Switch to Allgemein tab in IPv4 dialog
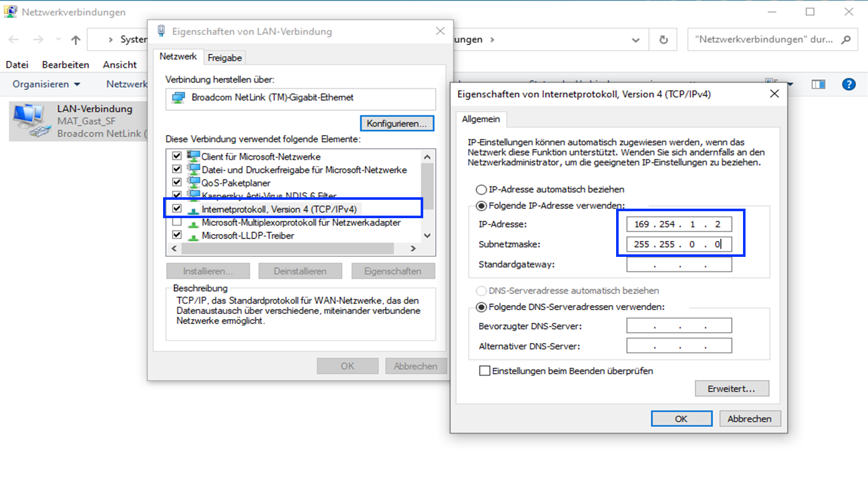868x489 pixels. tap(480, 119)
